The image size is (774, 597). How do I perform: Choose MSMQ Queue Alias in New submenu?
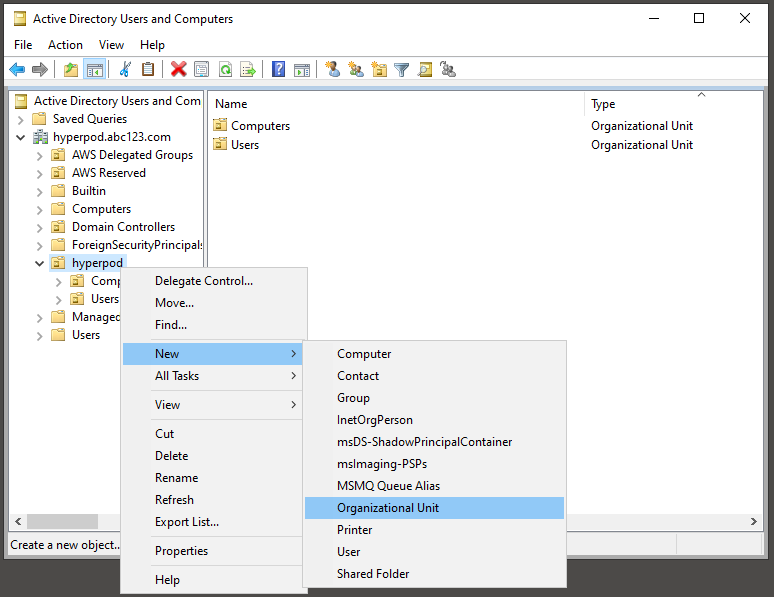[434, 486]
